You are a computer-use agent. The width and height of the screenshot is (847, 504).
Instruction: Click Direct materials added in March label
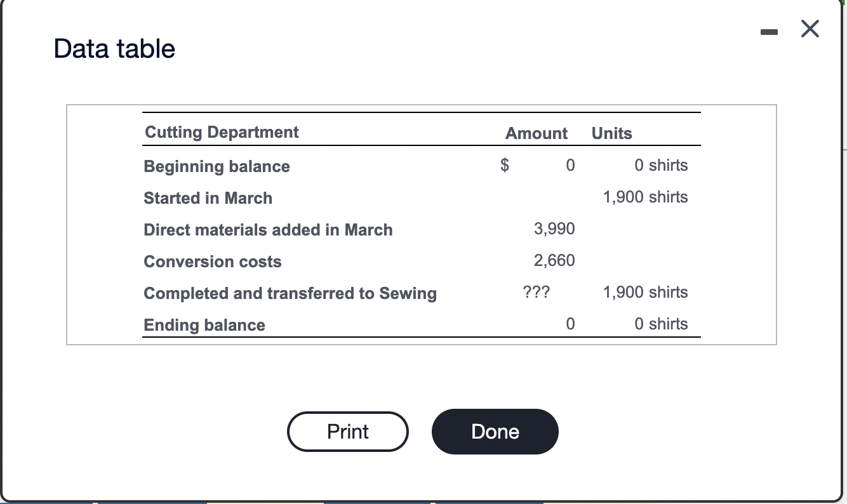pyautogui.click(x=268, y=230)
